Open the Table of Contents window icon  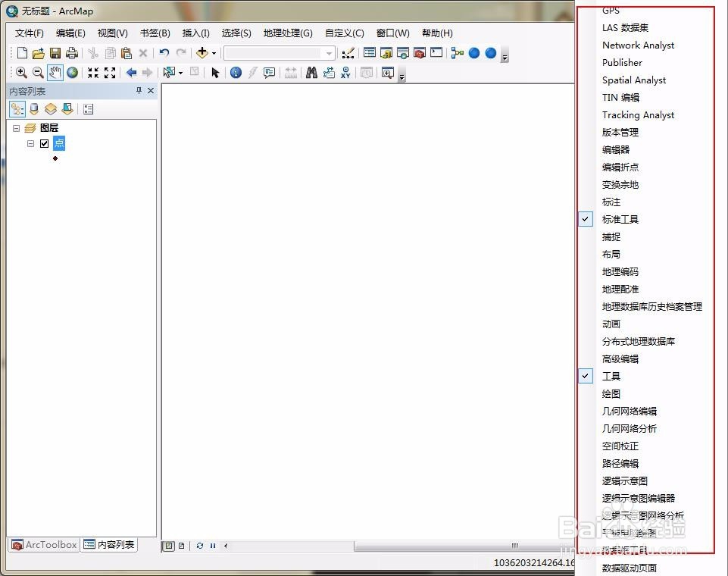[x=370, y=53]
